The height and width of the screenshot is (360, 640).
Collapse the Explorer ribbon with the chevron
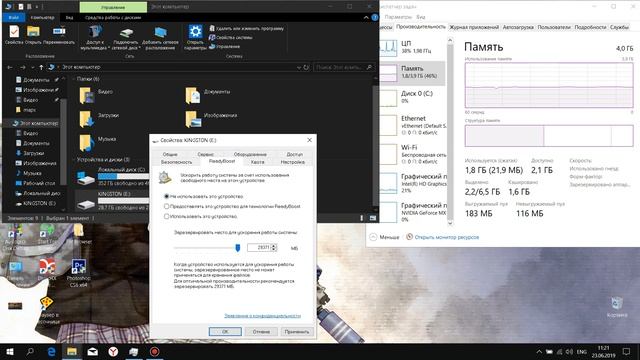tap(366, 17)
